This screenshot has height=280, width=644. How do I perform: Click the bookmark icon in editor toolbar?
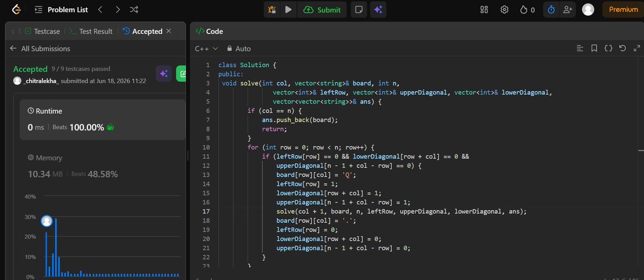594,48
